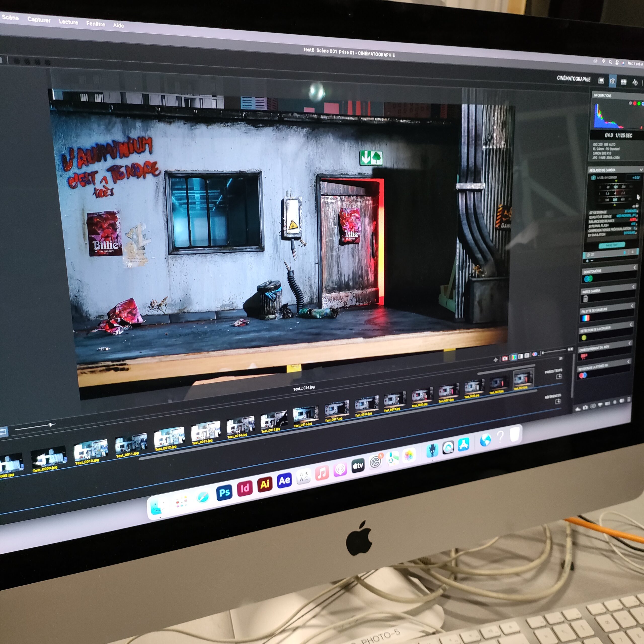Collapse the Réglages de caméra panel
This screenshot has height=644, width=644.
(x=641, y=170)
